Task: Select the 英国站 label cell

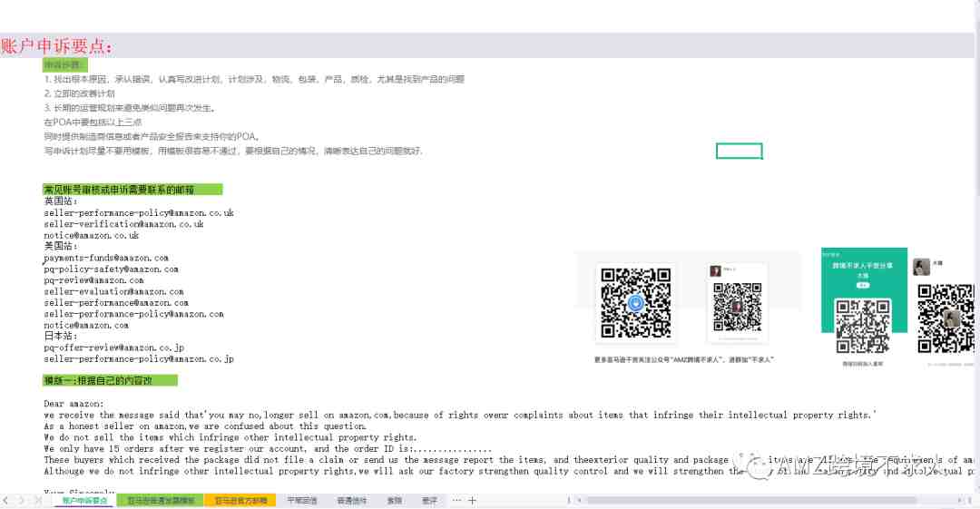Action: (61, 201)
